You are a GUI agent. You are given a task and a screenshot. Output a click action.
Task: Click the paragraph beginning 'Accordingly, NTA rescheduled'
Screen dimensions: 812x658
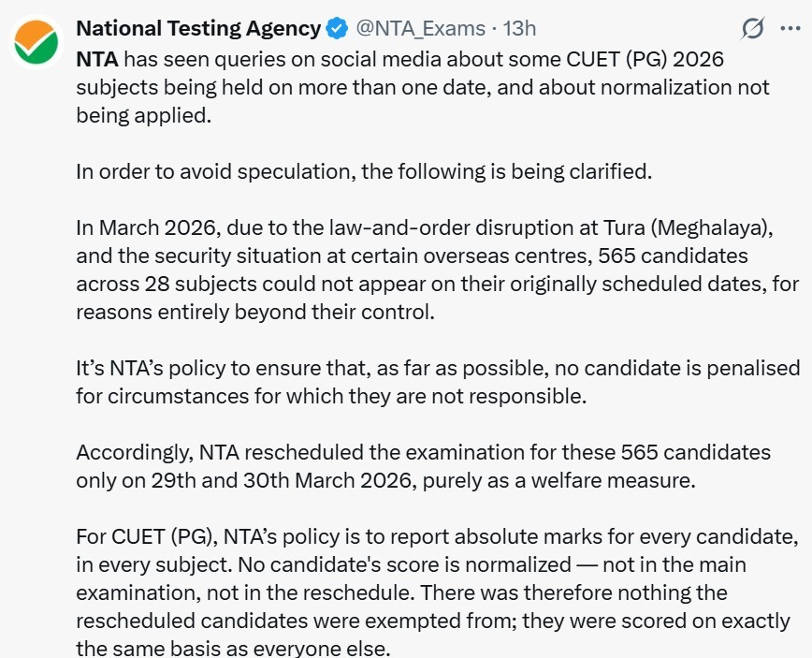423,466
